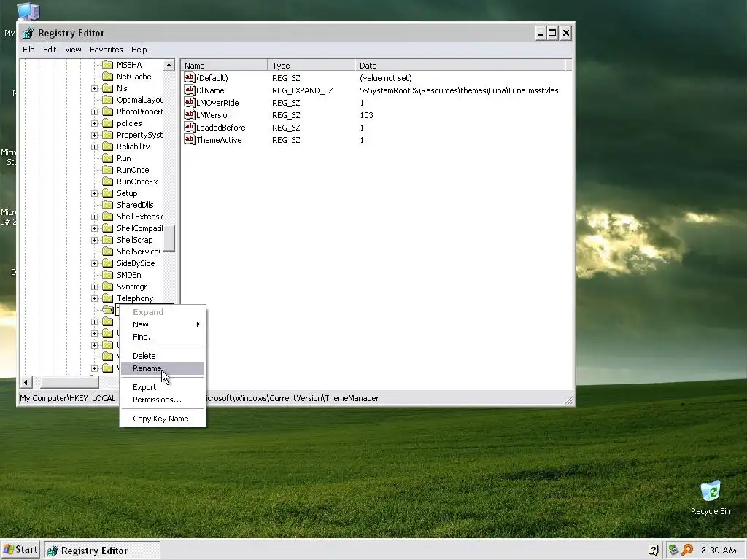
Task: Expand the Syncmgr key
Action: 94,287
